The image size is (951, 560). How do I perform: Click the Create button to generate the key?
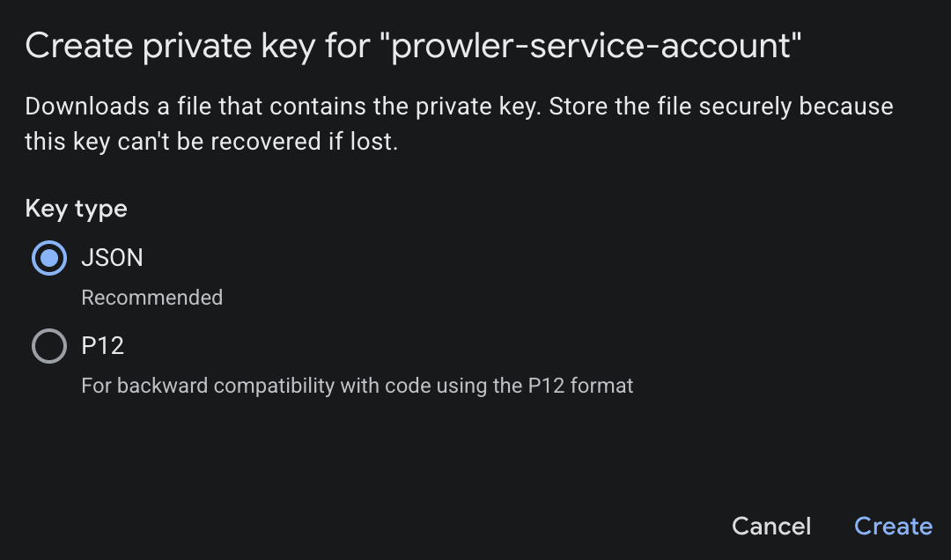(893, 526)
